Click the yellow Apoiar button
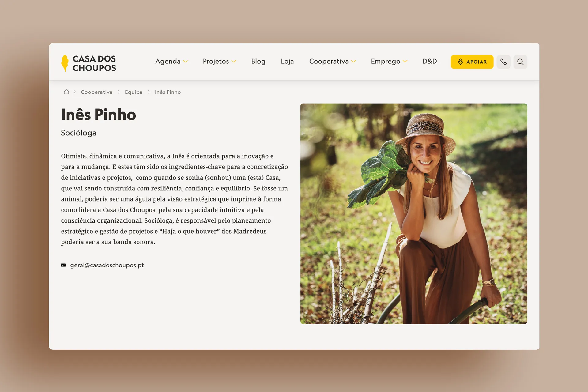The image size is (588, 392). (472, 62)
